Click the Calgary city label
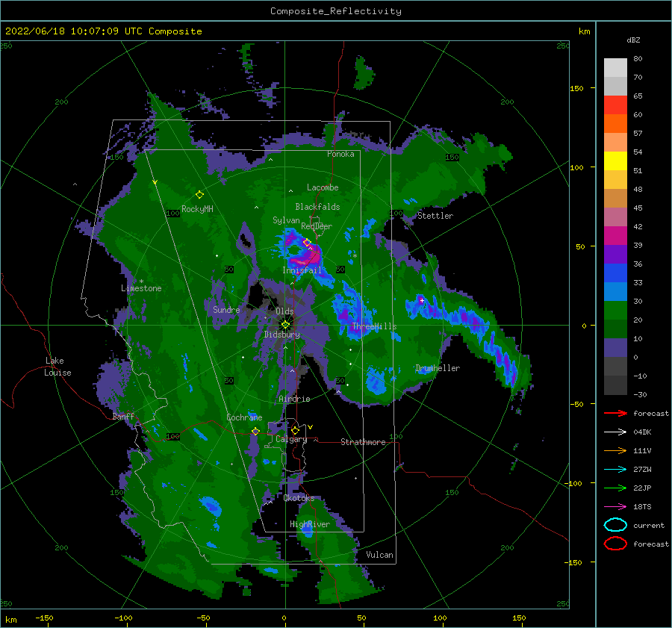The image size is (672, 628). [x=291, y=439]
